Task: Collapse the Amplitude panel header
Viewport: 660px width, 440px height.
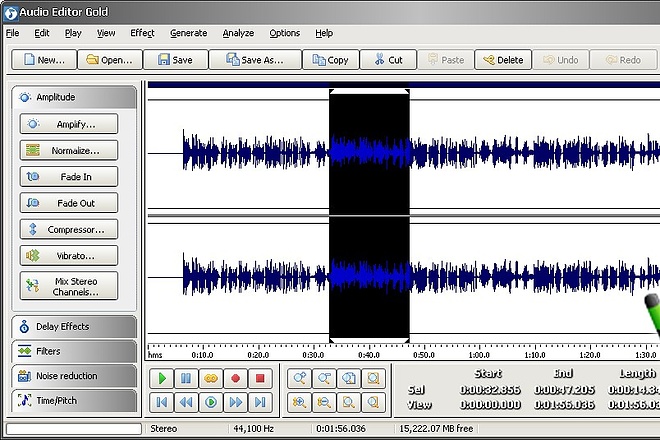Action: pos(74,97)
